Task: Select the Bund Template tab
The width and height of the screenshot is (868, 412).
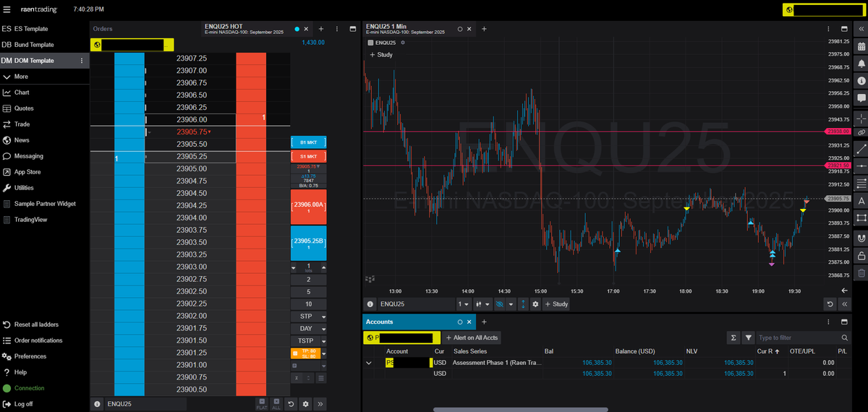Action: click(45, 45)
